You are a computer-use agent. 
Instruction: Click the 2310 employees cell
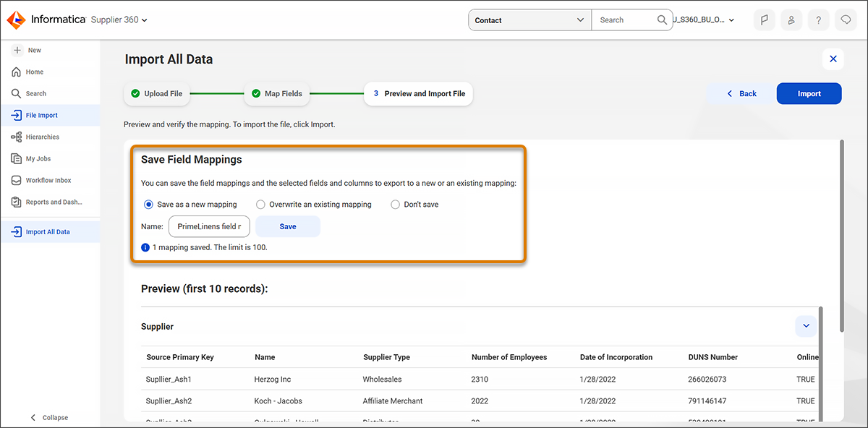tap(480, 380)
